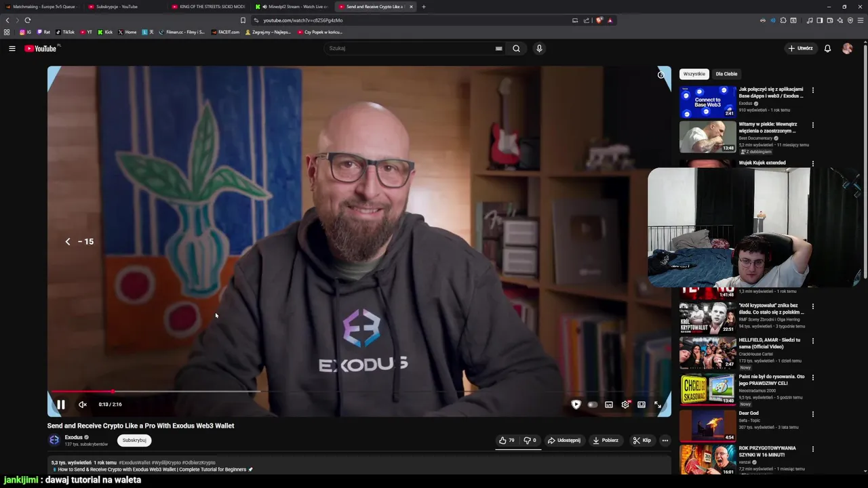
Task: Click the address bar URL
Action: [x=303, y=20]
